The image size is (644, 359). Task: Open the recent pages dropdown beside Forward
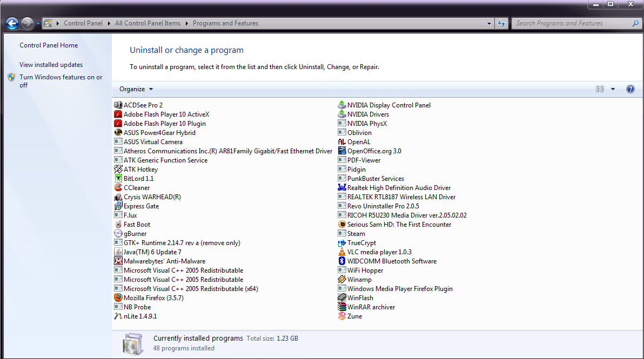click(x=38, y=24)
